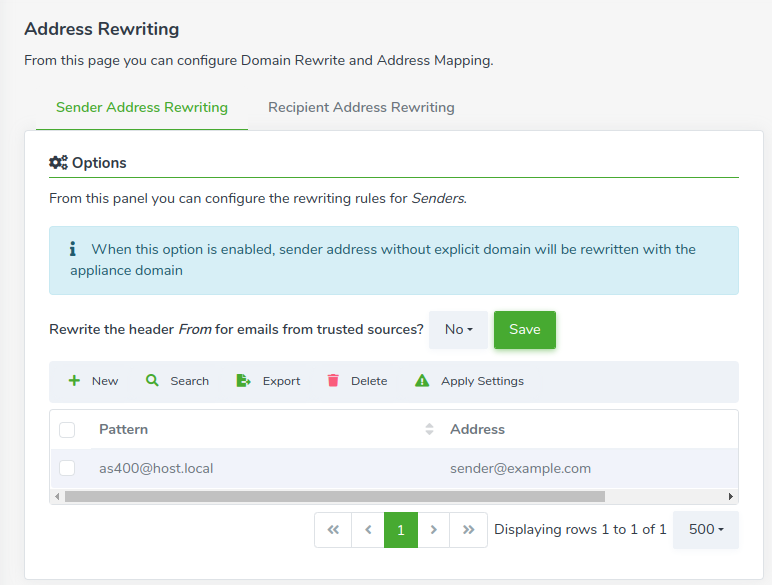Sort by the Pattern column arrows
Image resolution: width=772 pixels, height=585 pixels.
tap(429, 429)
